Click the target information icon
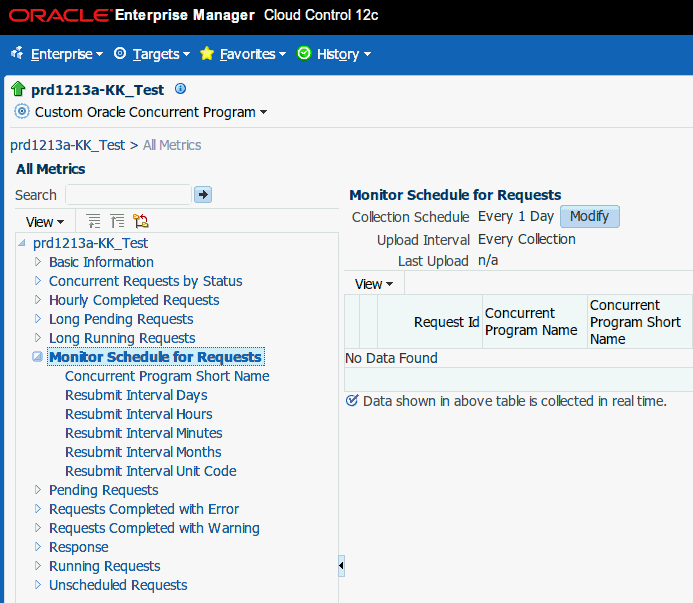The image size is (693, 603). [x=180, y=89]
